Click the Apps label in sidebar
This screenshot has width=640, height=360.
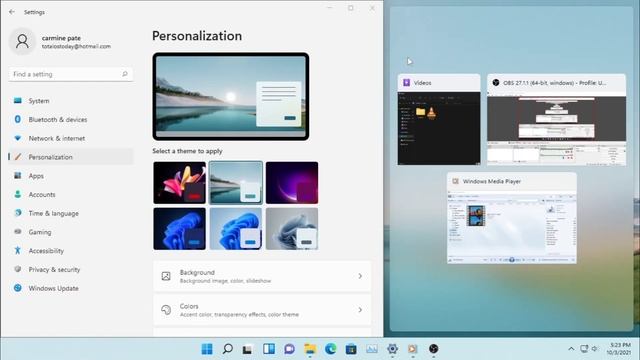point(36,176)
